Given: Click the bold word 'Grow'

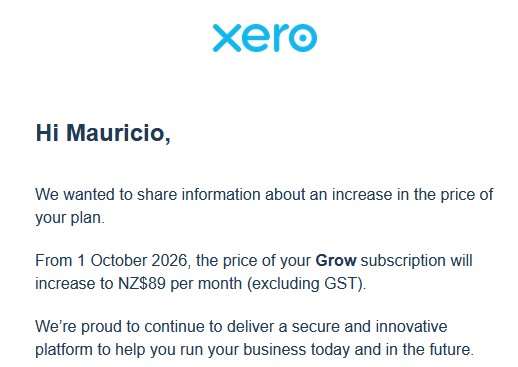Looking at the screenshot, I should [336, 260].
